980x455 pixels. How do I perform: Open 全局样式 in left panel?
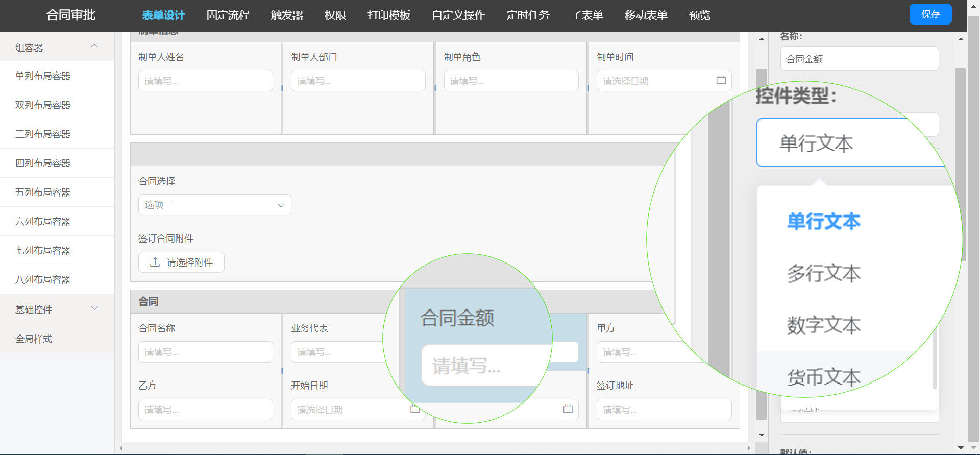34,339
